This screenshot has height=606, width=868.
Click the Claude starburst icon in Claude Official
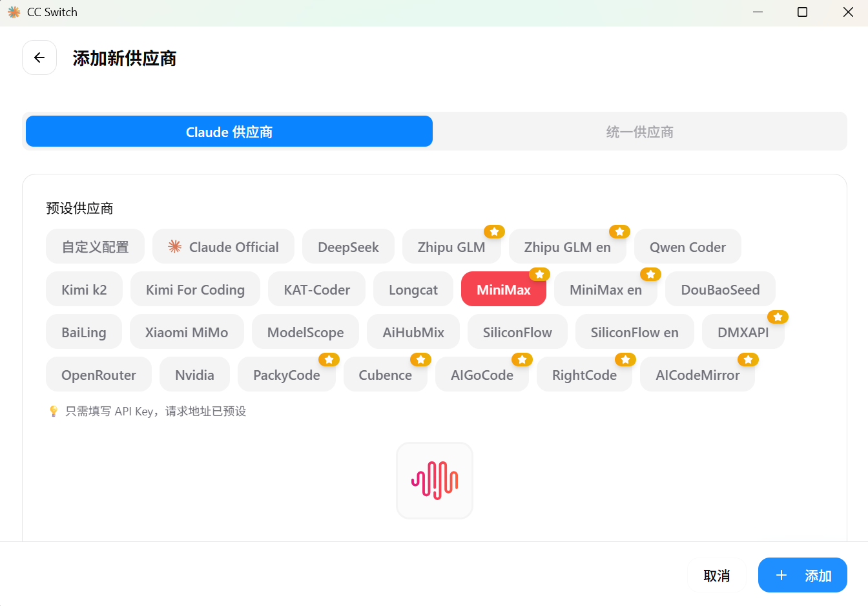tap(175, 246)
